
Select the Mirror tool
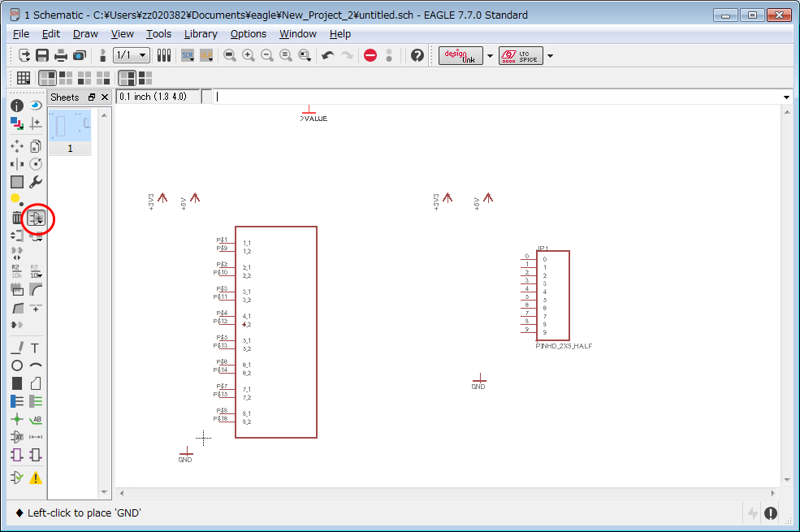(17, 164)
